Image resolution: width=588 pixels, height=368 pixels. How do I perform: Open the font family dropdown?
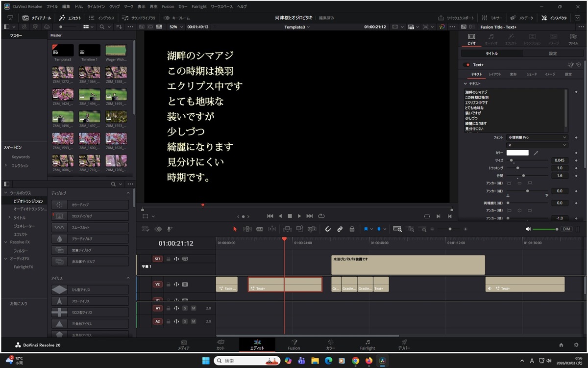point(537,137)
